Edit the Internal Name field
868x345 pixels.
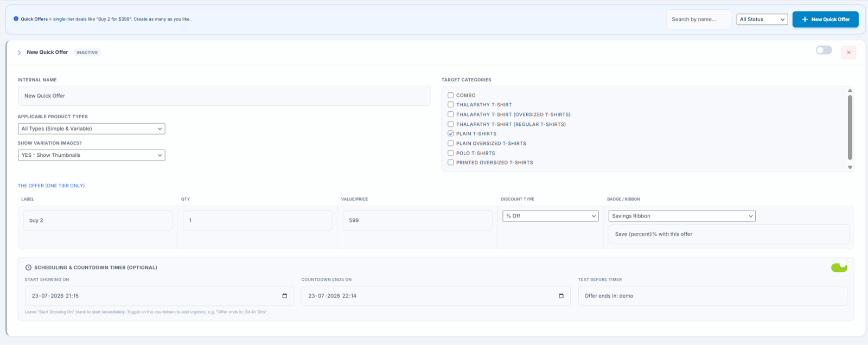coord(224,96)
